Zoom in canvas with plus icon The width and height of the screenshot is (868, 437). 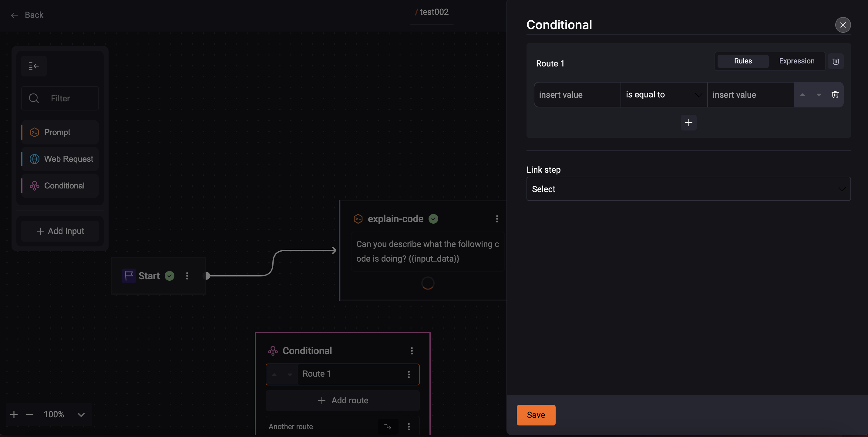pyautogui.click(x=14, y=415)
